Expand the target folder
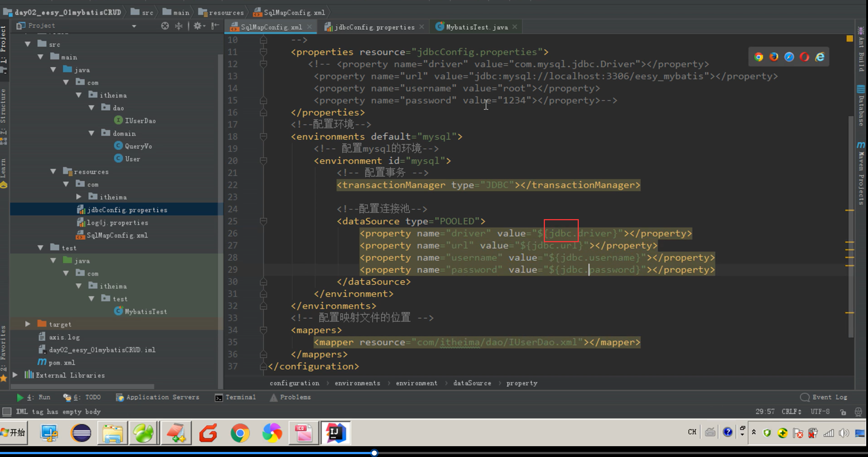 (x=28, y=324)
